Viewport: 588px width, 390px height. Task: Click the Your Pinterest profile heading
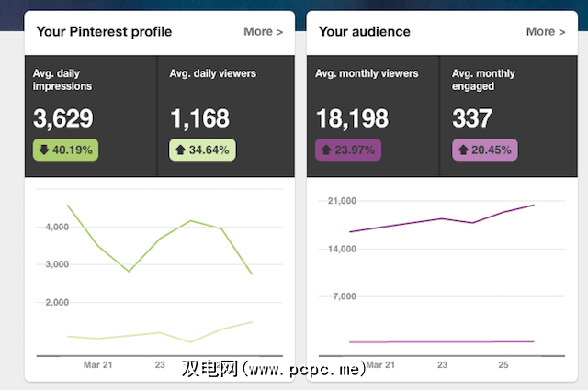(104, 32)
